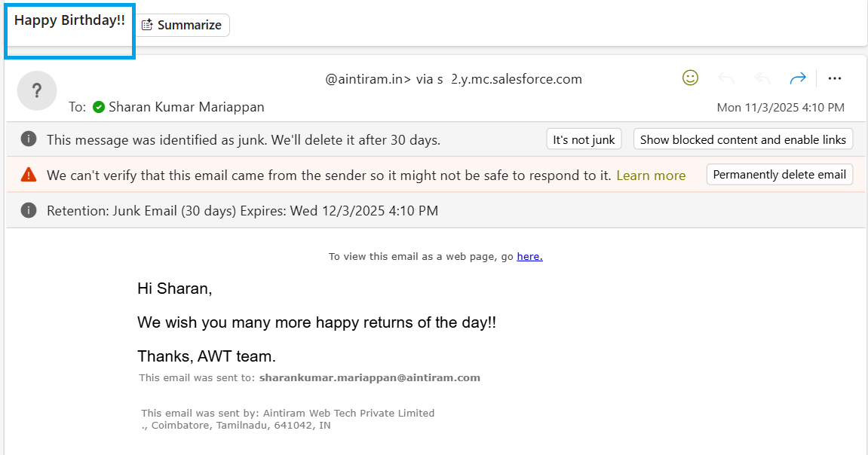Click the Summarize button
Viewport: 868px width, 455px height.
(182, 25)
